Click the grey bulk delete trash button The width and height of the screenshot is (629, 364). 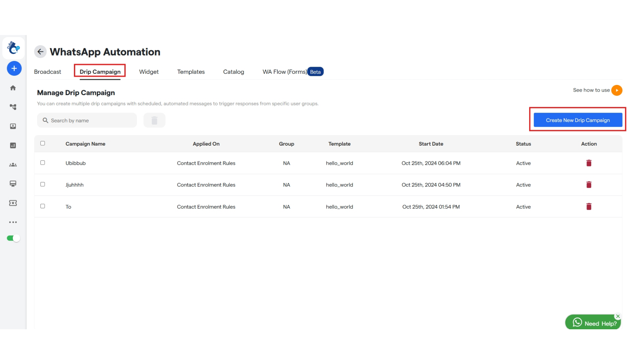(154, 120)
